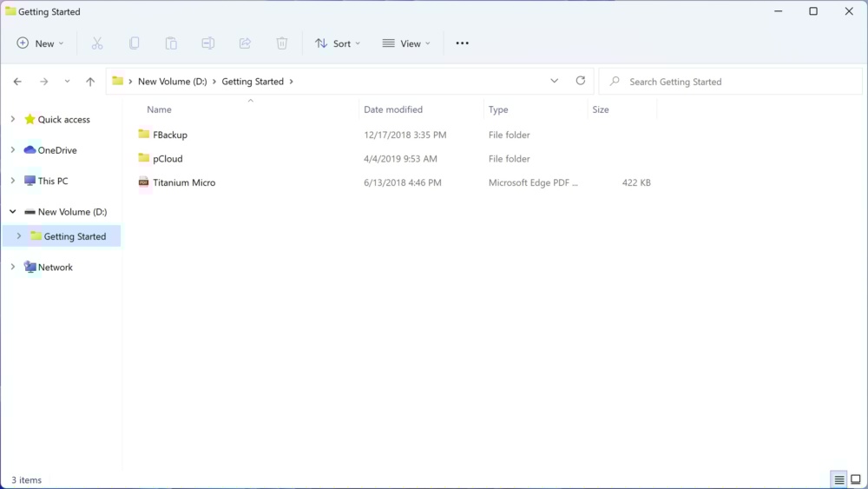Select This PC label in sidebar
The width and height of the screenshot is (868, 489).
53,181
